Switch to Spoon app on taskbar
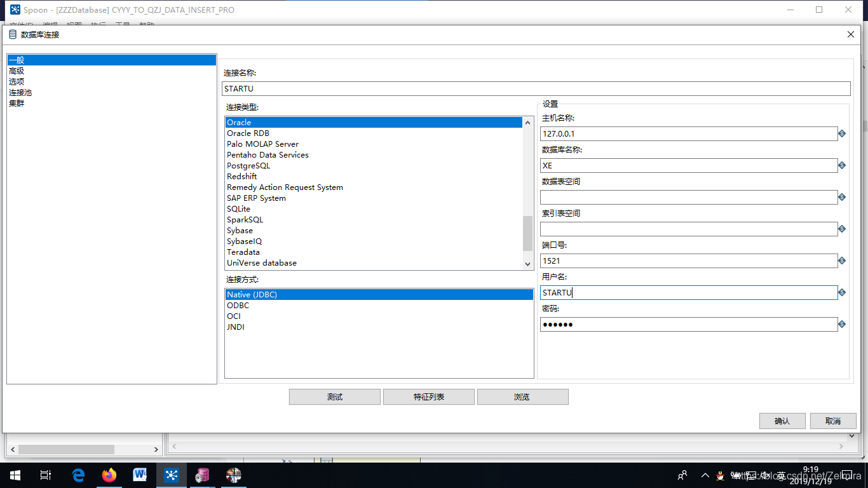This screenshot has height=488, width=868. click(x=171, y=475)
